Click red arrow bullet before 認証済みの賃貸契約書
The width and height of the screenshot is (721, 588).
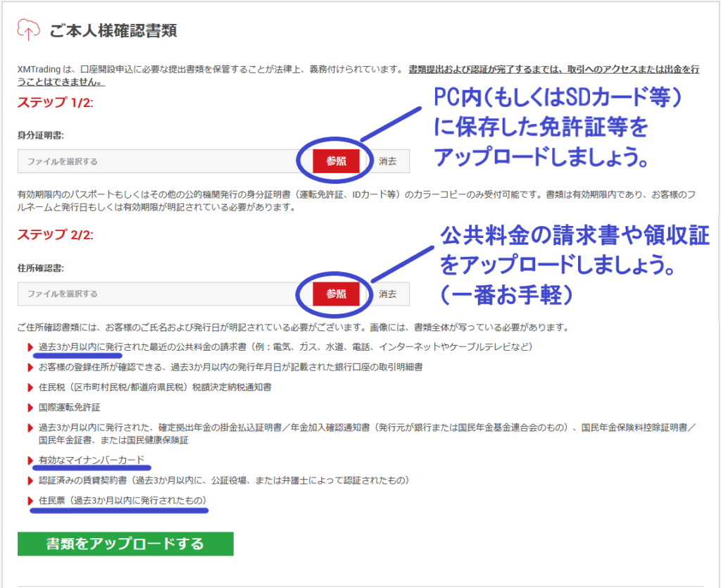(x=30, y=481)
